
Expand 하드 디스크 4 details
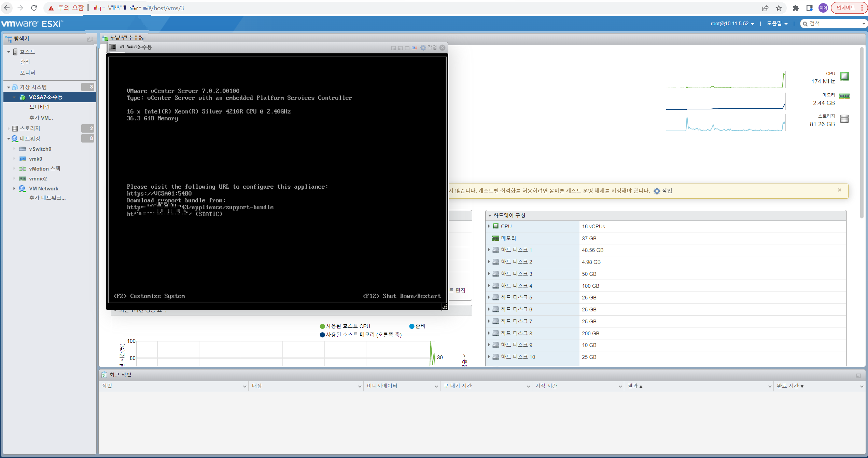coord(489,285)
